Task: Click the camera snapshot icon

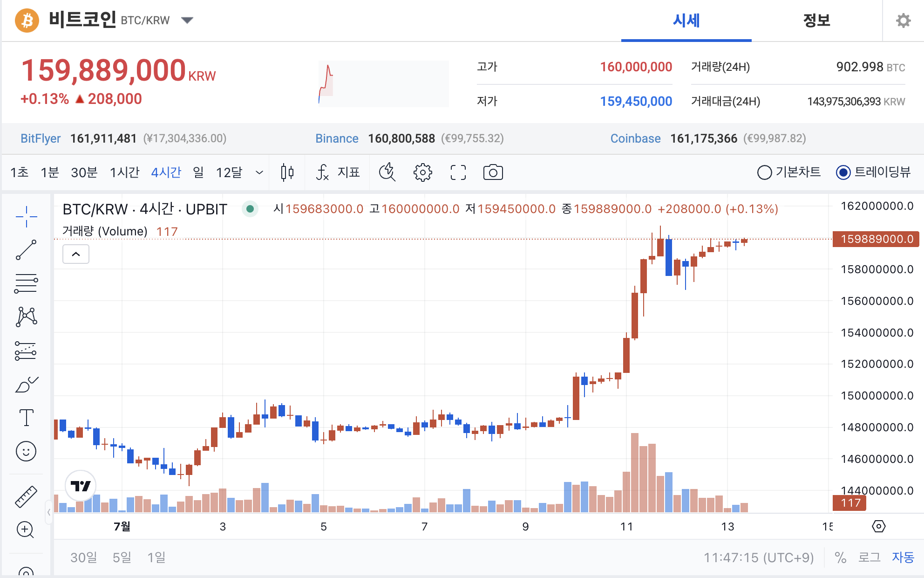Action: [x=493, y=172]
